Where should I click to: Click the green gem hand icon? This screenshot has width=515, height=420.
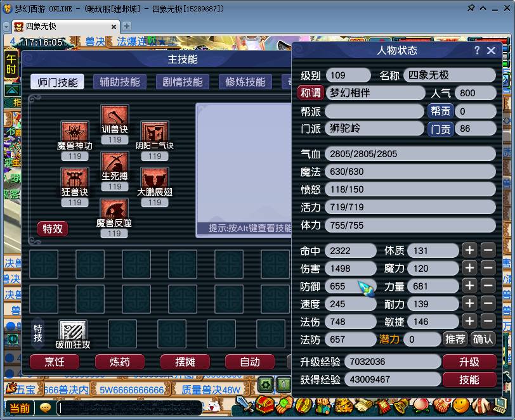pyautogui.click(x=285, y=405)
